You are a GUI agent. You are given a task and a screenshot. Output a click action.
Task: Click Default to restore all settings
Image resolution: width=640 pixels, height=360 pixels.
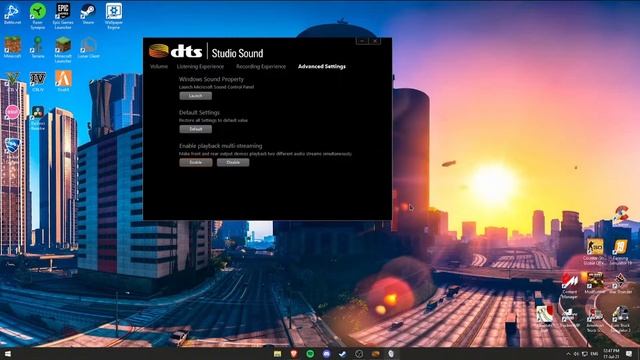(x=196, y=129)
